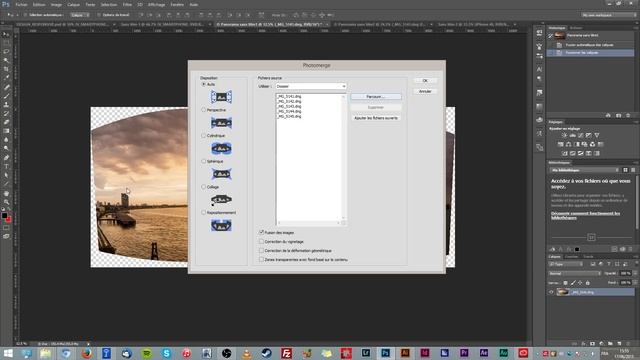Select the Lasso tool
Screen dimensions: 640x360
point(6,52)
